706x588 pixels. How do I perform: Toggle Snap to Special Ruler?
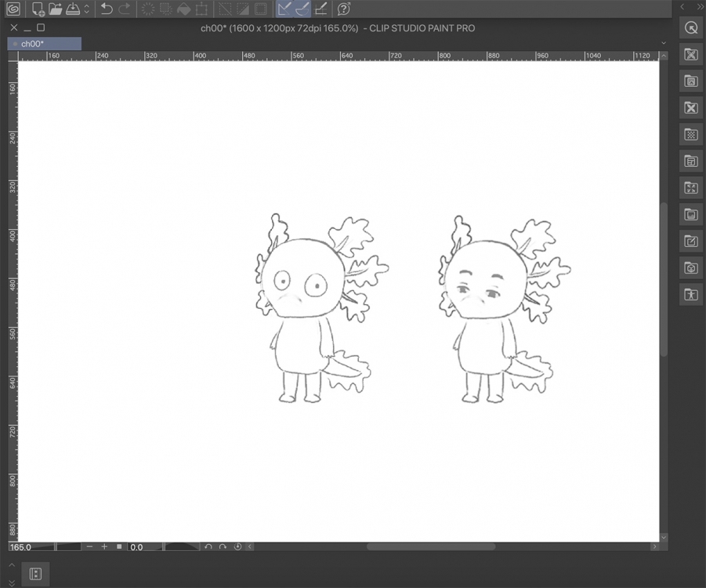tap(302, 9)
